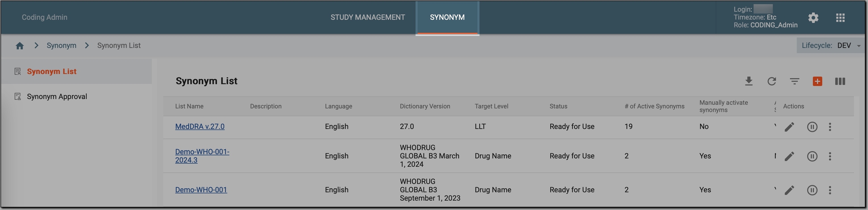The image size is (868, 210).
Task: Click the WHODRUG GLOBAL B3 September 1, 2023 cell
Action: click(430, 190)
